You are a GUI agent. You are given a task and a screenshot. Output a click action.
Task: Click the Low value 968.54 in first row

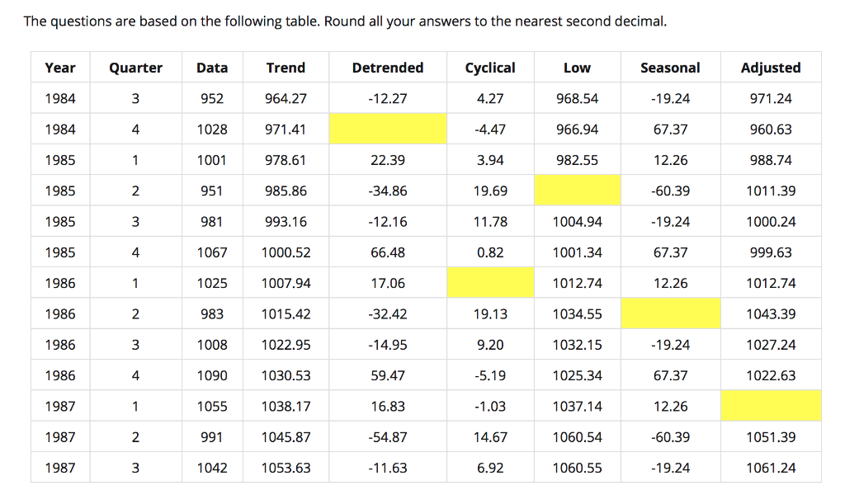[x=577, y=98]
